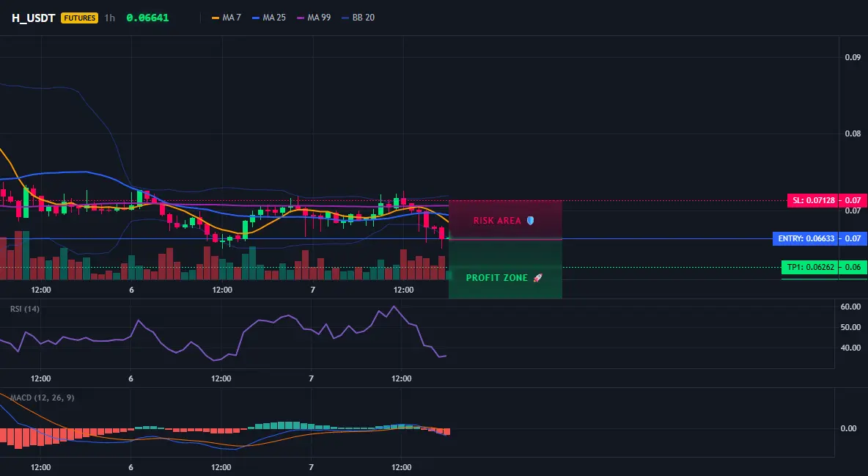
Task: Toggle the MA 7 legend entry
Action: coord(227,18)
